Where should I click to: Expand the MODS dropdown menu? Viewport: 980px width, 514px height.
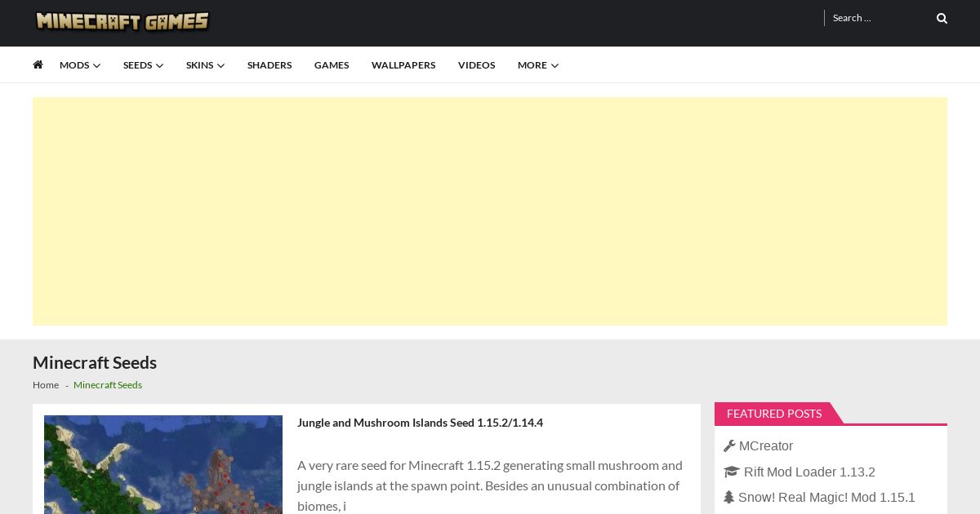(x=80, y=65)
